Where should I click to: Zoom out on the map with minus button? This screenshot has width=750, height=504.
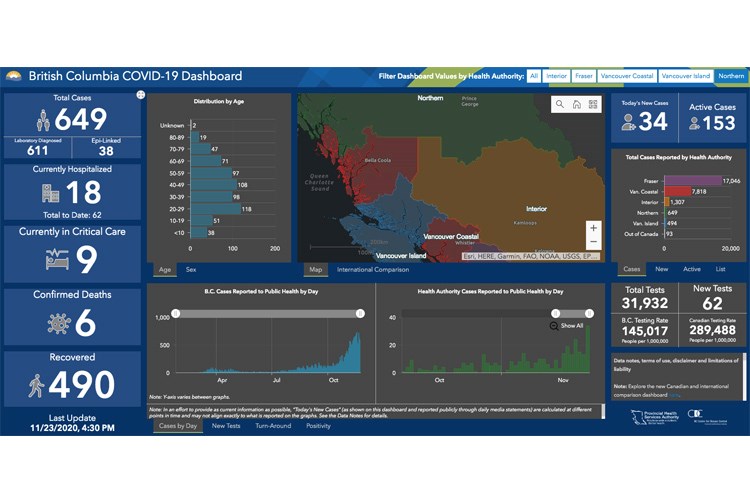point(594,242)
